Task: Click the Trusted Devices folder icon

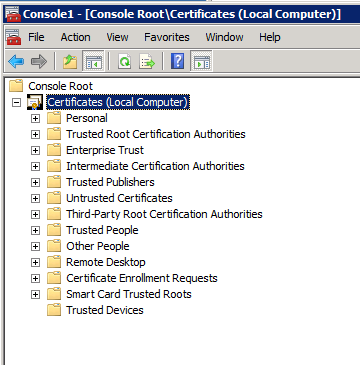Action: pyautogui.click(x=54, y=310)
